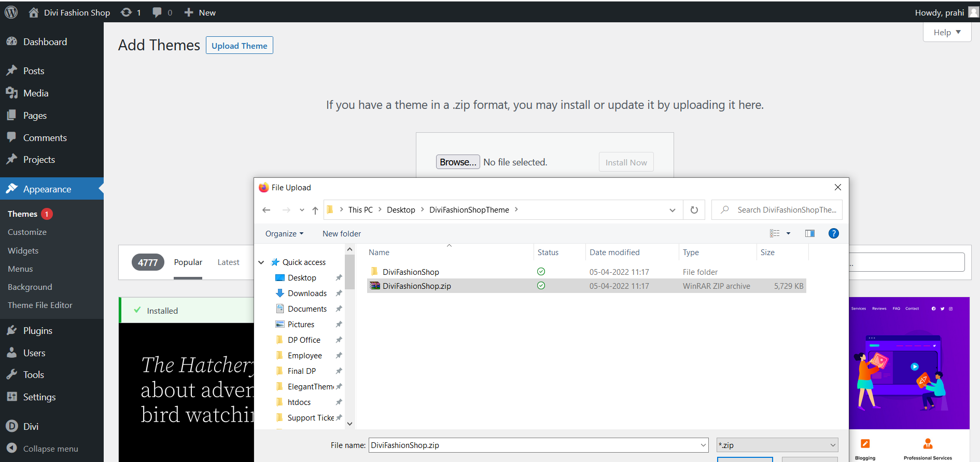The width and height of the screenshot is (980, 462).
Task: Open the Howdy, prahi account menu
Action: (946, 12)
